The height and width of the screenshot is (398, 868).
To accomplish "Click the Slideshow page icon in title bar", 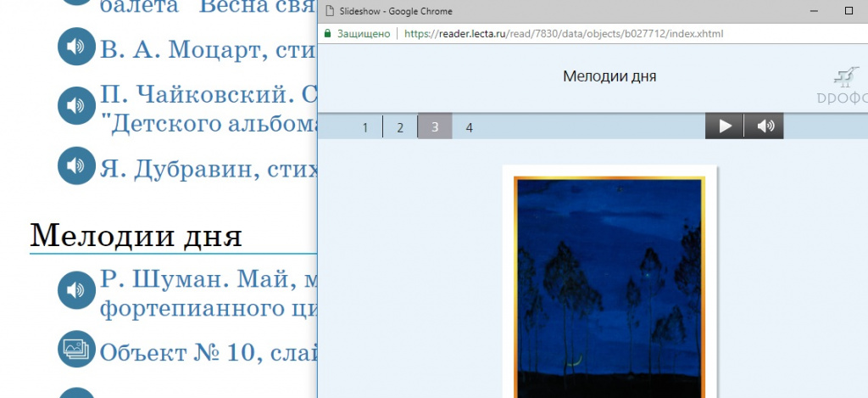I will (x=330, y=11).
